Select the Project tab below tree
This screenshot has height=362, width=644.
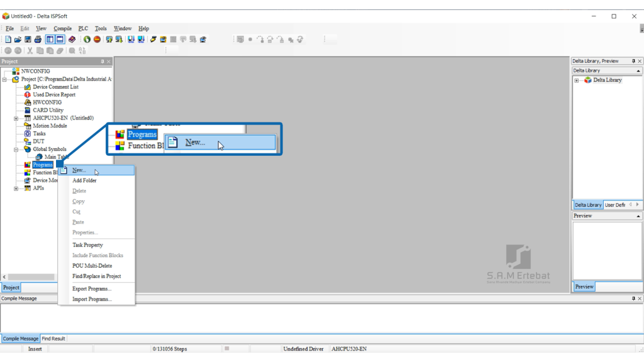coord(11,288)
